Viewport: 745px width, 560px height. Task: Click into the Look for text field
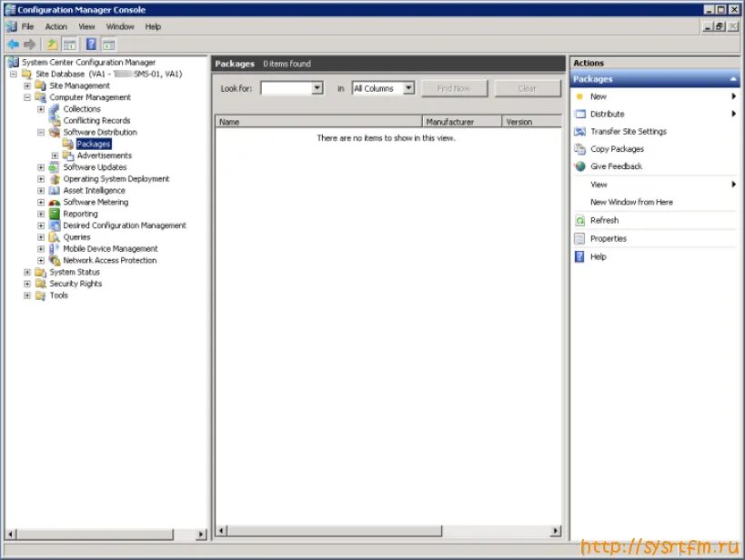tap(287, 88)
